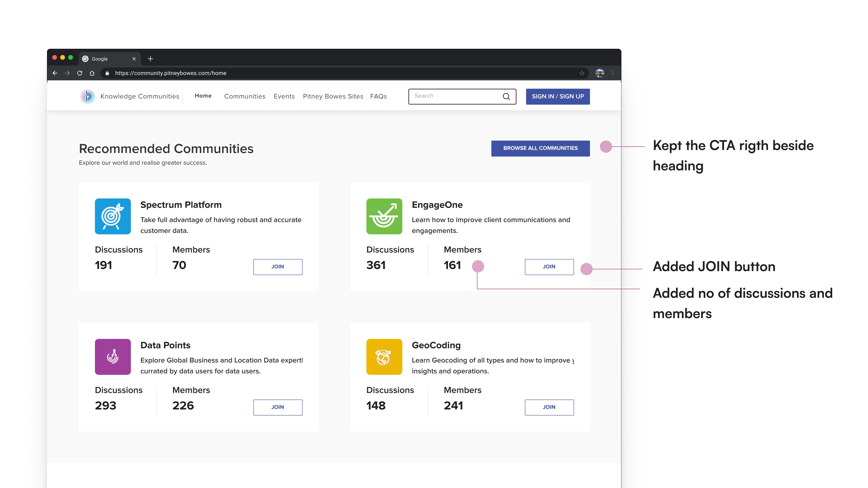This screenshot has width=868, height=488.
Task: Click the Spectrum Platform target icon
Action: click(113, 216)
